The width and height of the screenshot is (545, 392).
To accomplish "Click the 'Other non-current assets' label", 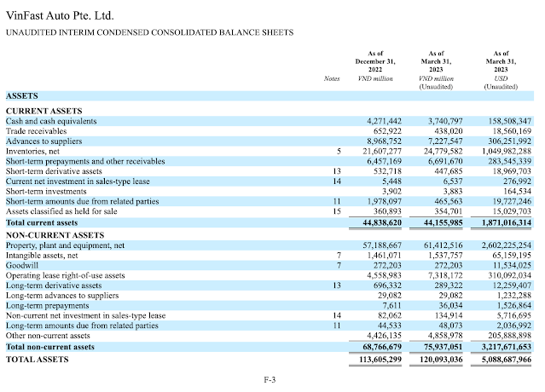I will (48, 336).
